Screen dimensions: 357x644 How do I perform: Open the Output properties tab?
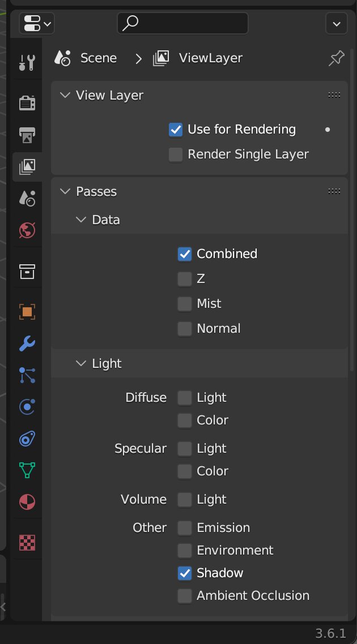click(x=27, y=135)
